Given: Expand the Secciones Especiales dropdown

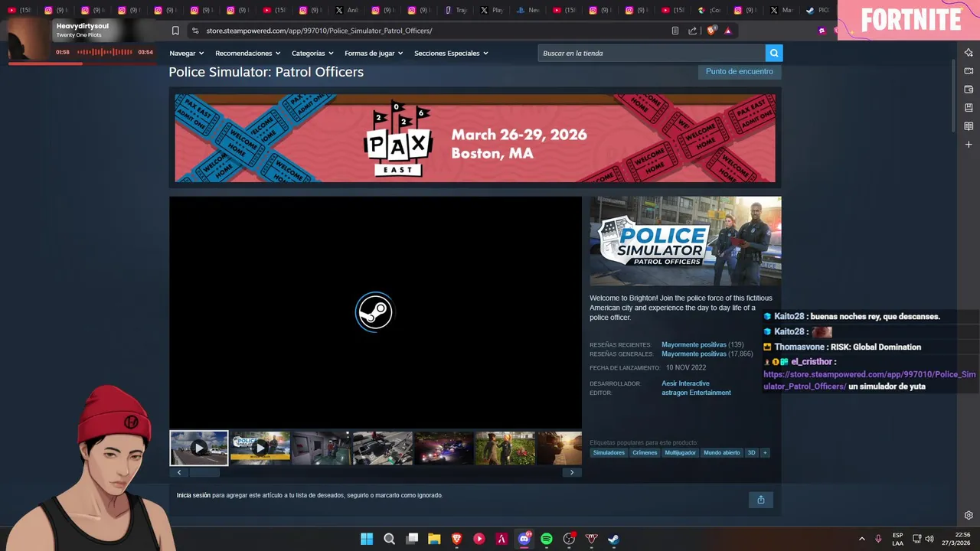Looking at the screenshot, I should [x=451, y=54].
